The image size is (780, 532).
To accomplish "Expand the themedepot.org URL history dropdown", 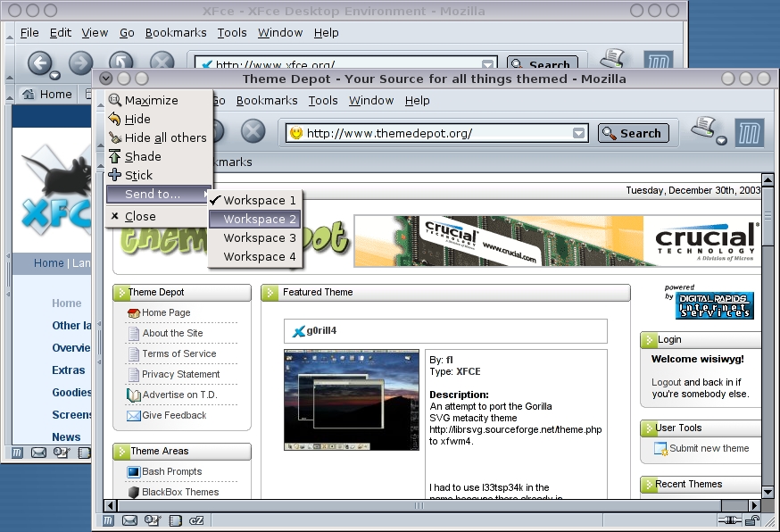I will (x=579, y=133).
